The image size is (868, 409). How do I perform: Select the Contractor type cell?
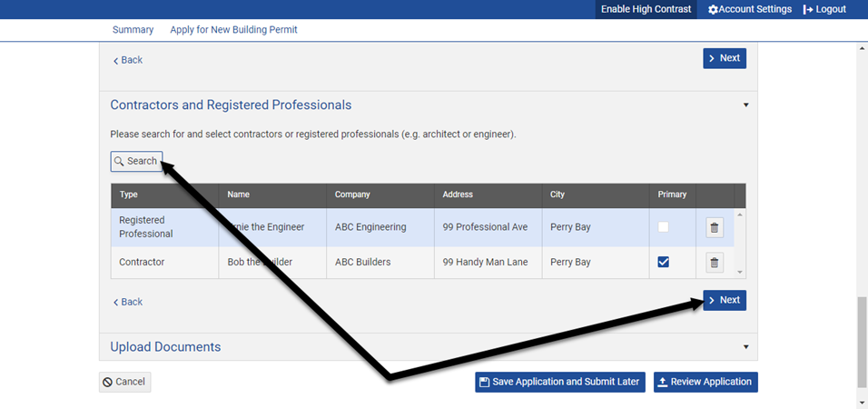[165, 262]
